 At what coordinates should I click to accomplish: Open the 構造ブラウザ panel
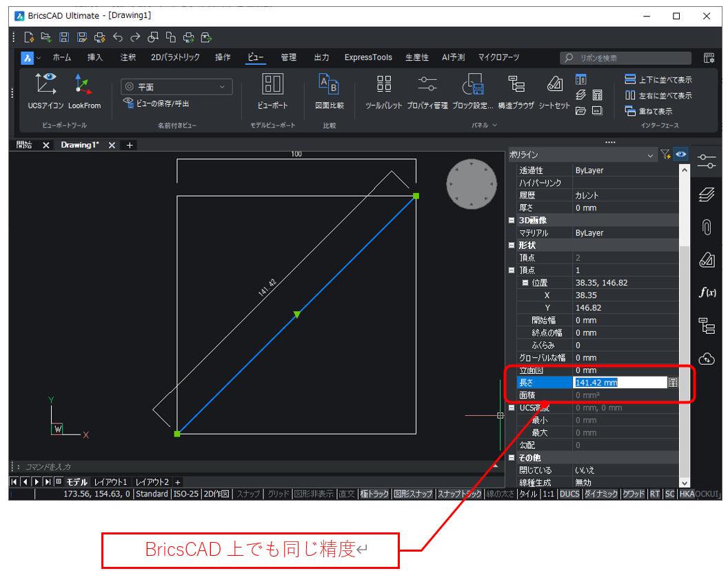point(516,92)
